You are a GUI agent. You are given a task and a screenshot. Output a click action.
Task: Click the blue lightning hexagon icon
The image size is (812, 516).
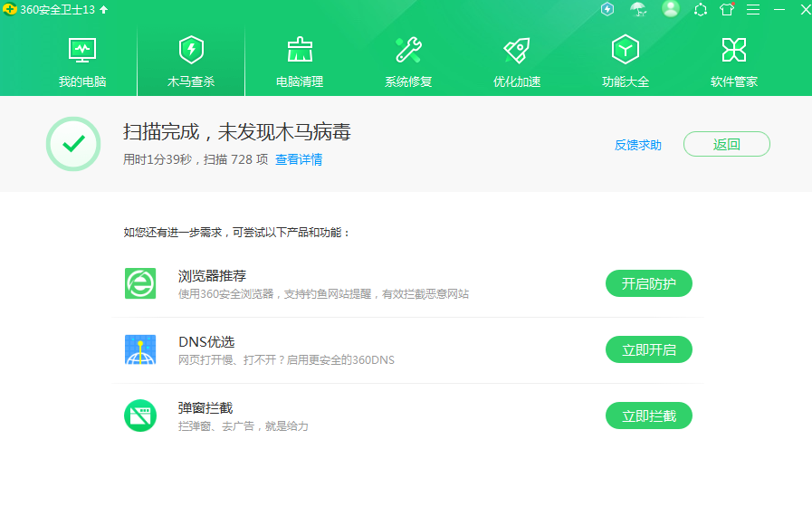coord(607,9)
